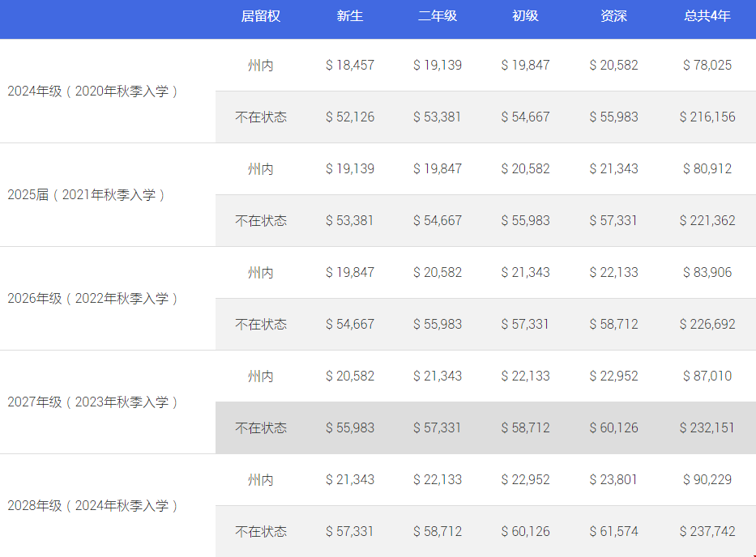
Task: Click 不在状态 in the highlighted 2027 row
Action: tap(261, 427)
